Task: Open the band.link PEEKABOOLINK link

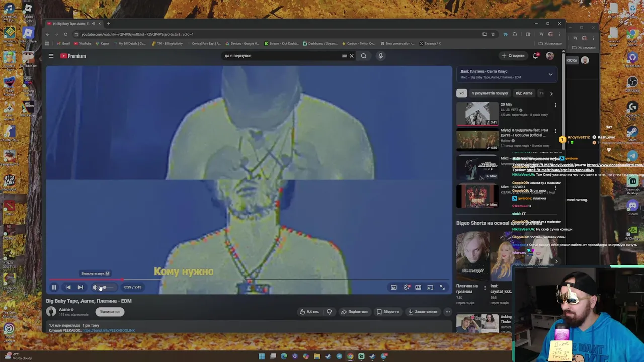Action: click(x=108, y=331)
